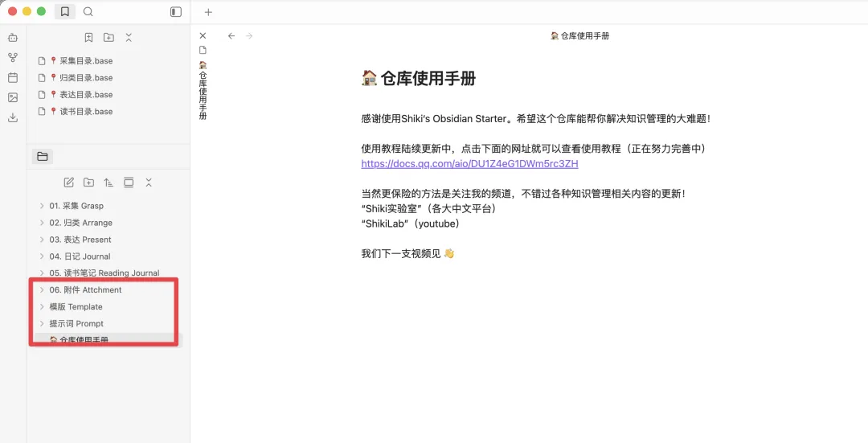Open the search magnifier icon
The width and height of the screenshot is (868, 443).
point(88,11)
